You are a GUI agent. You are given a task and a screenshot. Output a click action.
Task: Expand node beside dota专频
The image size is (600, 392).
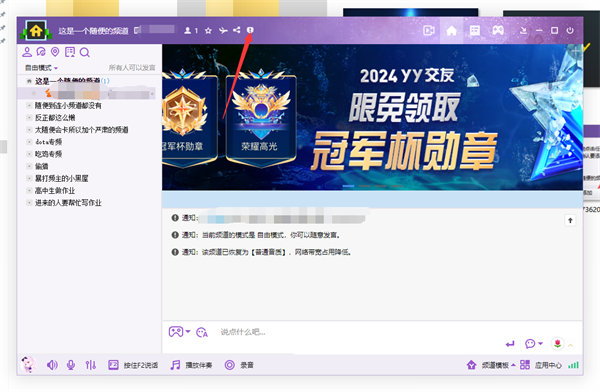(29, 142)
